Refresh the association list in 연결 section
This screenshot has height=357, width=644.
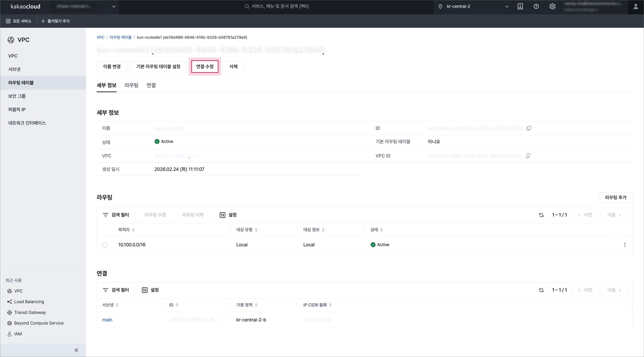[541, 290]
